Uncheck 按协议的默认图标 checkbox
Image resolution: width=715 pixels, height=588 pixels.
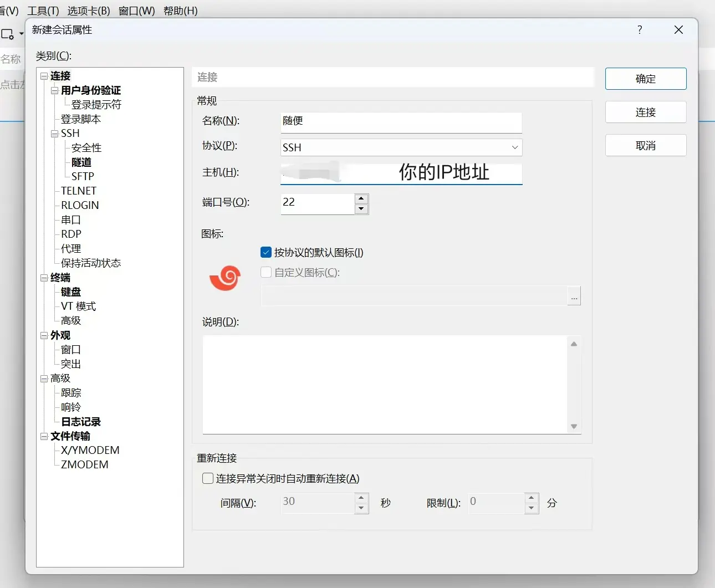(x=265, y=252)
